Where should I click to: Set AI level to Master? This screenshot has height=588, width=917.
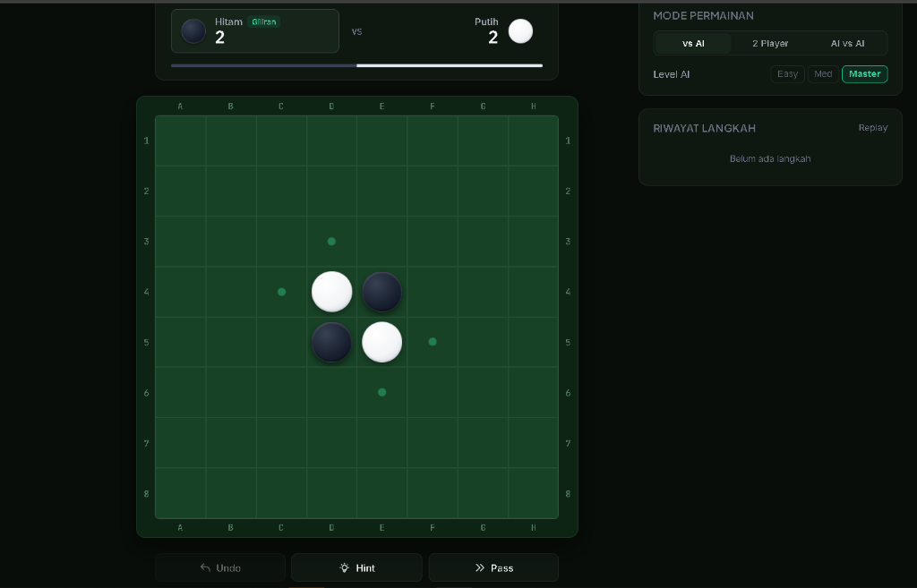click(x=864, y=74)
